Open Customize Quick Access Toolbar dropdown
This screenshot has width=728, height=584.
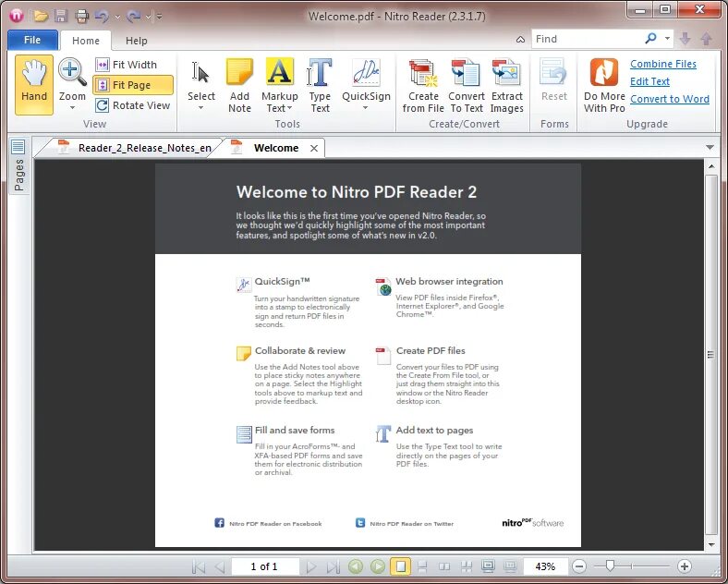point(159,17)
